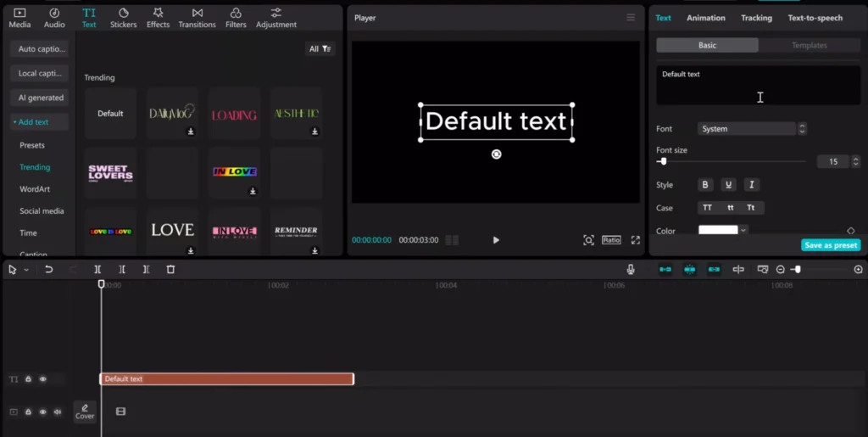Open the Adjustment tab
The image size is (868, 437).
click(275, 18)
